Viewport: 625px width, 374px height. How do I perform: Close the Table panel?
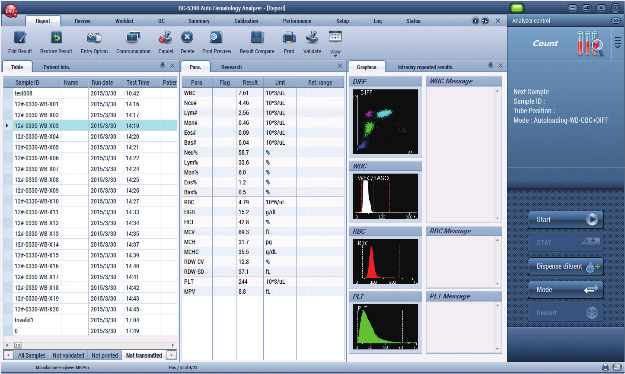(172, 66)
